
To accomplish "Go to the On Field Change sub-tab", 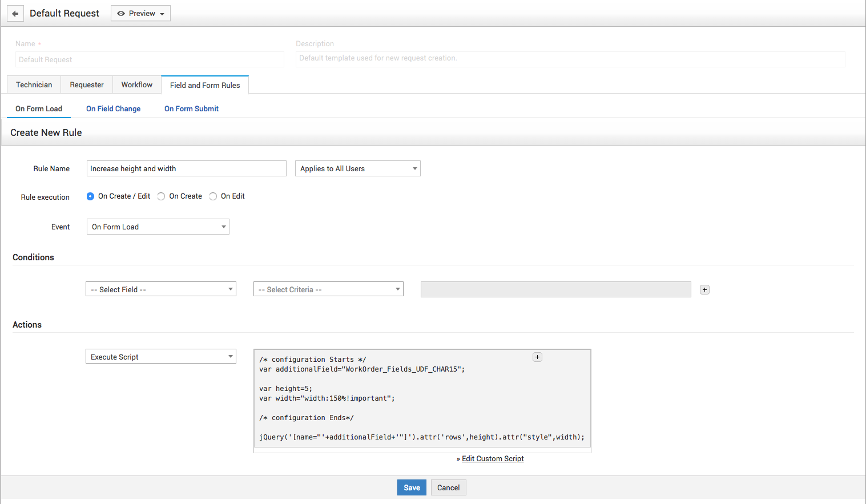I will [113, 109].
